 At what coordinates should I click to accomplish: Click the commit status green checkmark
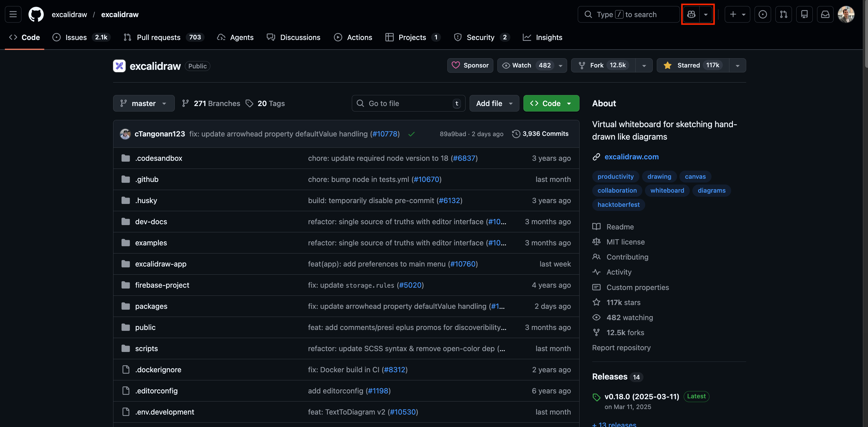[411, 134]
